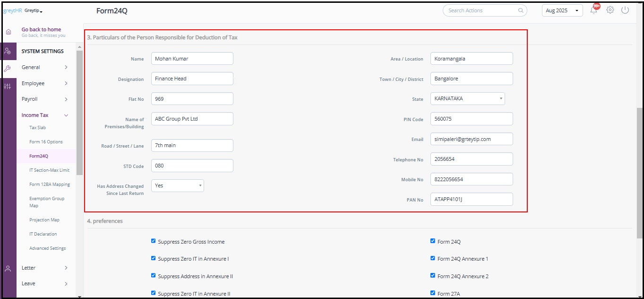Select the wrench icon in left rail
This screenshot has height=299, width=644.
[8, 68]
